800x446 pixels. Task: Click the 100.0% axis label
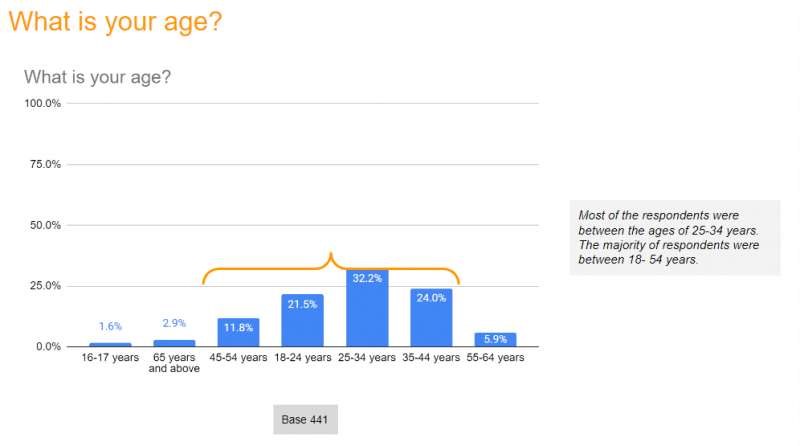pyautogui.click(x=42, y=104)
